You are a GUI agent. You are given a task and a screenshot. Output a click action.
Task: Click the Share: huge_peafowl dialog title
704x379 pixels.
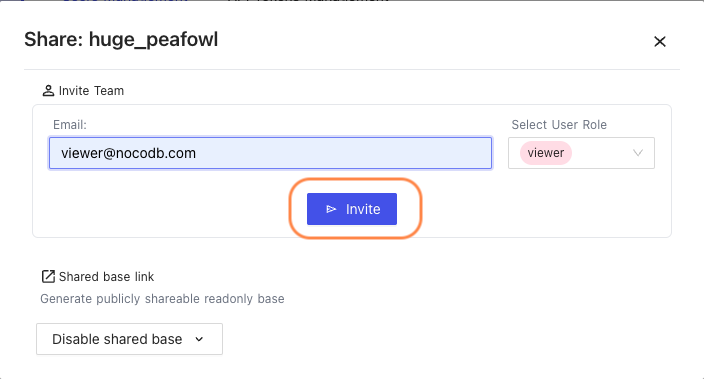click(121, 40)
